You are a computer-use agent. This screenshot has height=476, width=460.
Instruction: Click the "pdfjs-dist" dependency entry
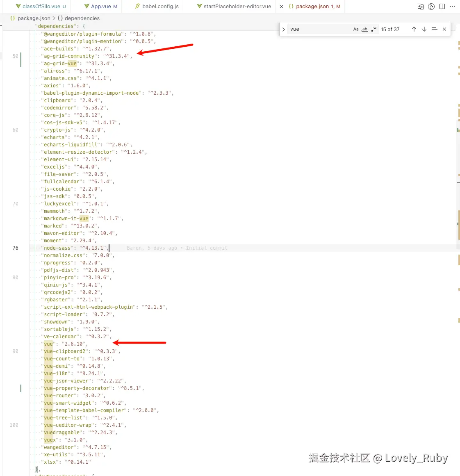click(78, 270)
